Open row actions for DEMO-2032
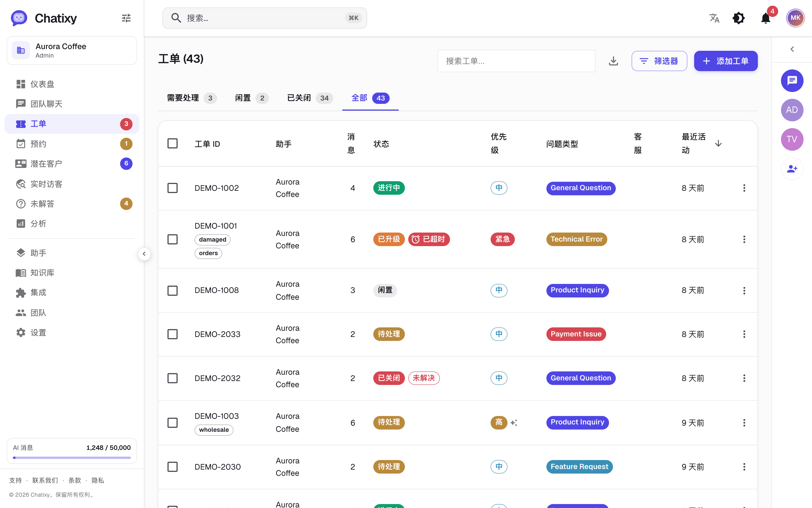This screenshot has height=508, width=812. pos(744,378)
